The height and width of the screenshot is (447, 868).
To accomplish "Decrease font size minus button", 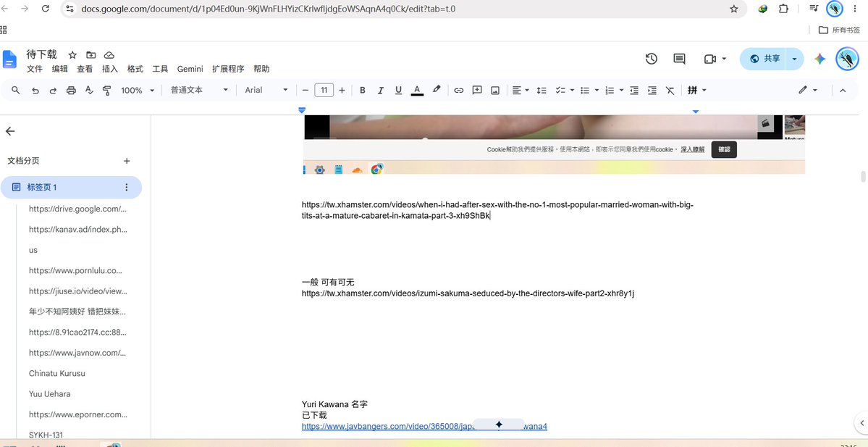I will pyautogui.click(x=305, y=91).
